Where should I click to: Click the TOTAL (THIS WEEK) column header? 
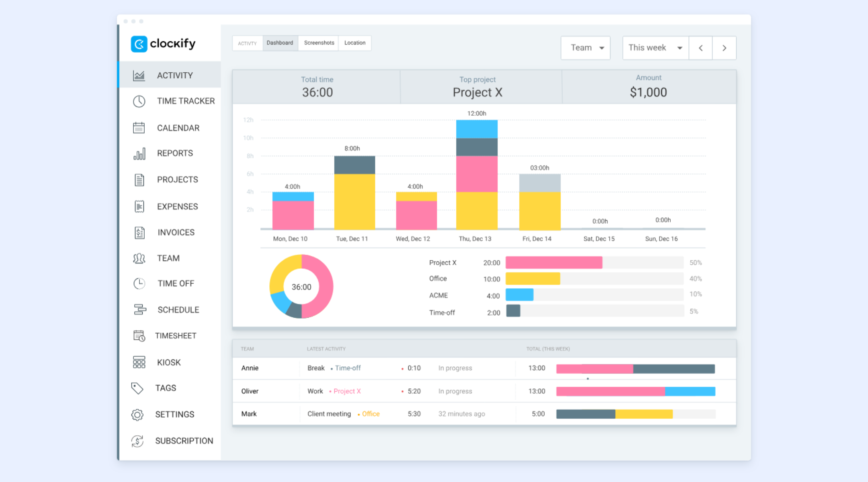pyautogui.click(x=548, y=349)
